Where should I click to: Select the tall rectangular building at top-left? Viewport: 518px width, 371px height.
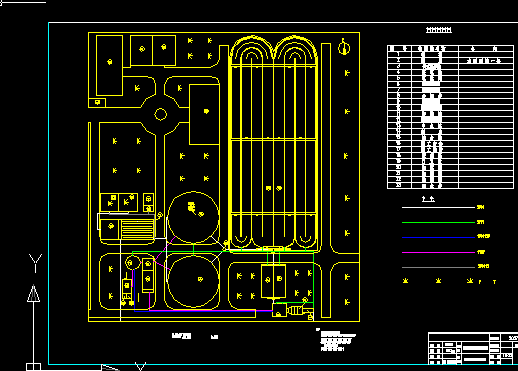tap(109, 65)
